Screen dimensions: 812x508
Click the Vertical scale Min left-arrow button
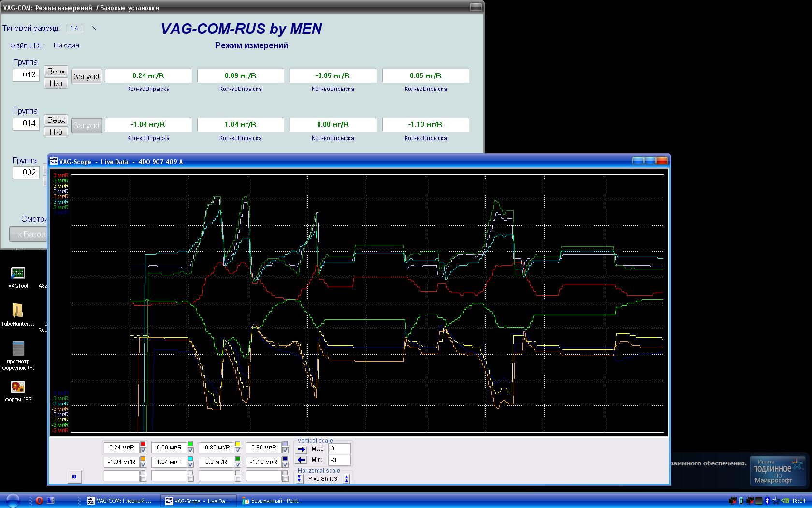pyautogui.click(x=301, y=460)
